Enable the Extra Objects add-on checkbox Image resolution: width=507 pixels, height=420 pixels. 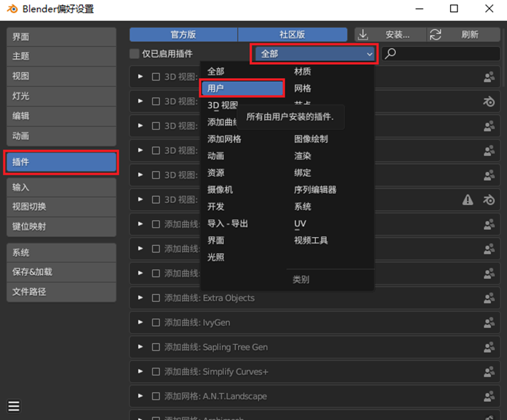pos(156,298)
